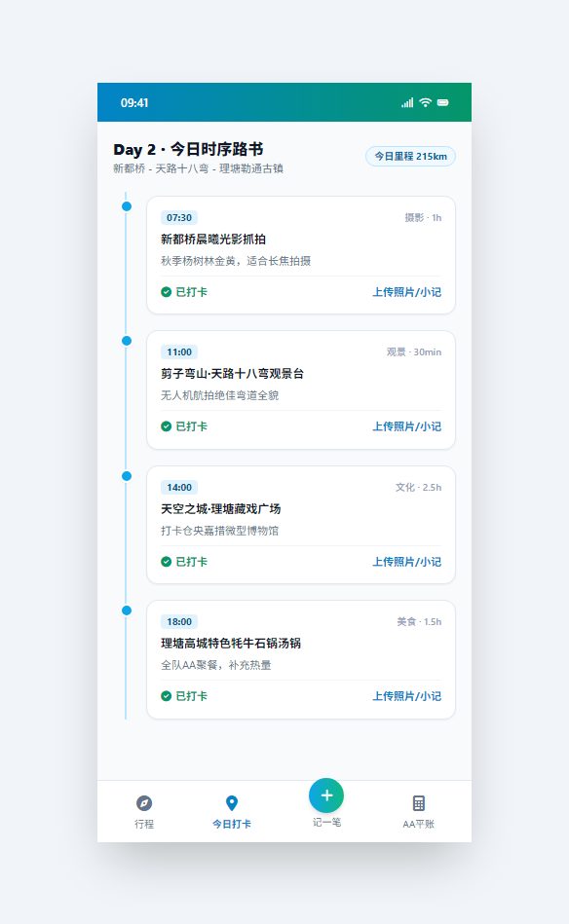Image resolution: width=569 pixels, height=924 pixels.
Task: Open the 天空之城·理塘藏戏广场 title
Action: (x=220, y=508)
